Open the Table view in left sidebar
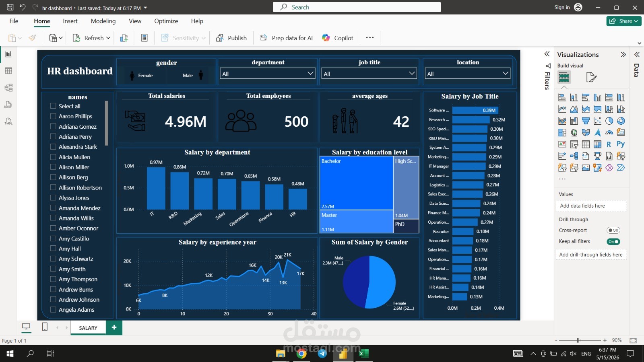Screen dimensions: 644x362 click(8, 71)
